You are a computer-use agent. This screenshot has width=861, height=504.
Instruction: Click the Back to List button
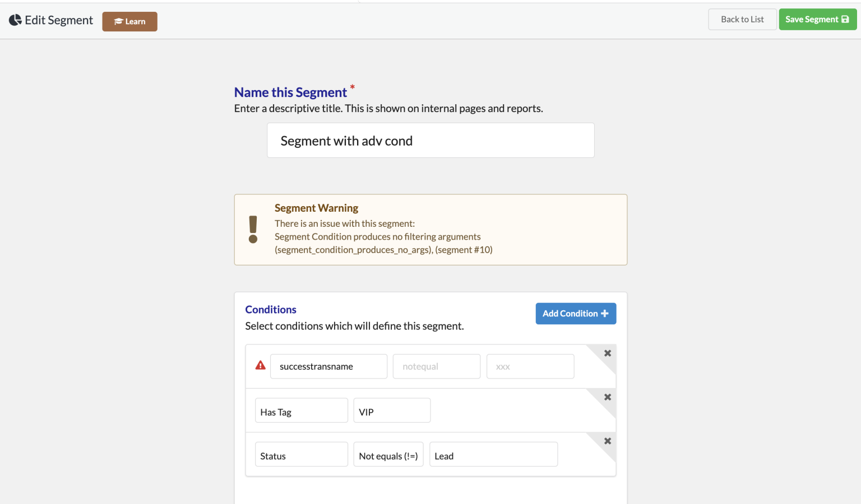(742, 18)
